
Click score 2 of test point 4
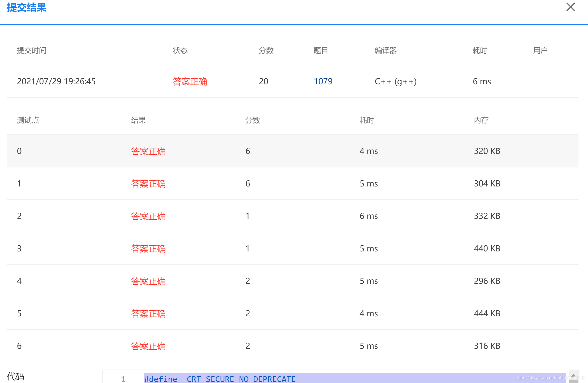click(x=248, y=281)
